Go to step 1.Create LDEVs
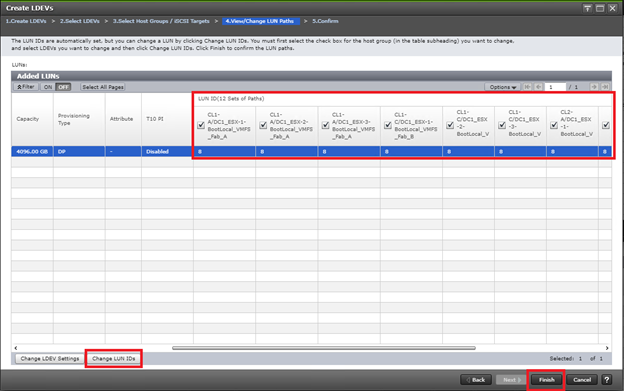 click(x=26, y=21)
